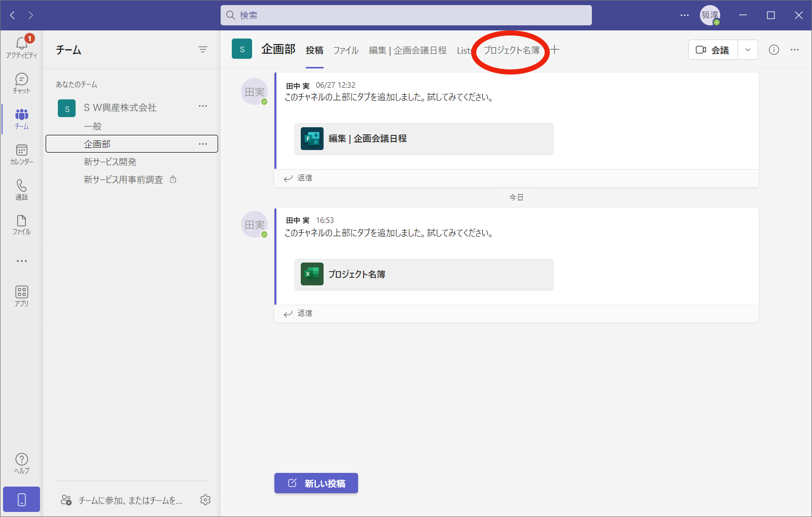Open the Lists tab

click(465, 50)
